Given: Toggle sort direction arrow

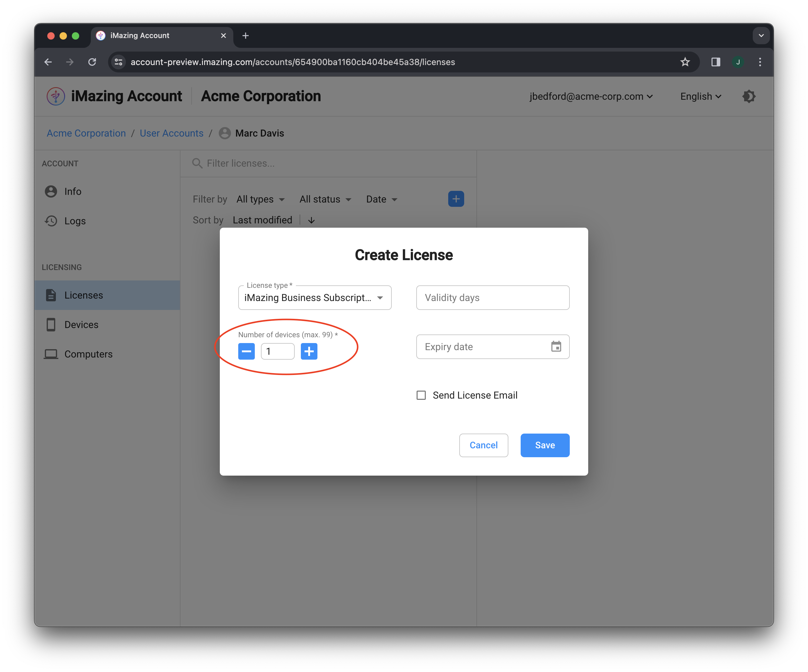Looking at the screenshot, I should [311, 220].
